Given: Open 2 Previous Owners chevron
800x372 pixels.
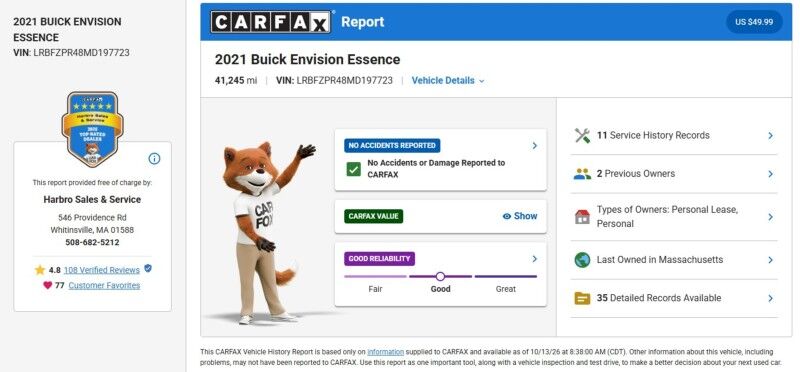Looking at the screenshot, I should [770, 174].
